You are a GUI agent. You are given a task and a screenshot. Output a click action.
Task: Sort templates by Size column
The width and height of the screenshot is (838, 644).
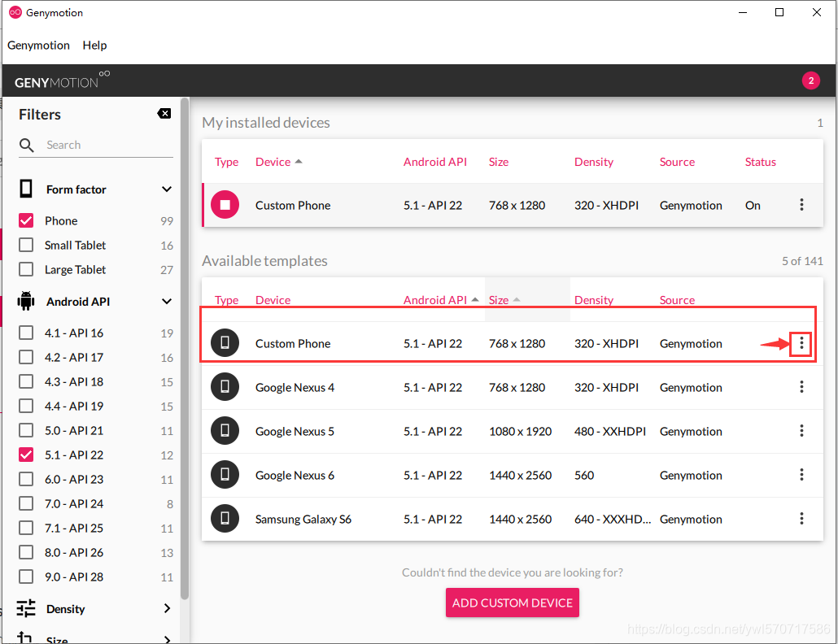coord(499,300)
